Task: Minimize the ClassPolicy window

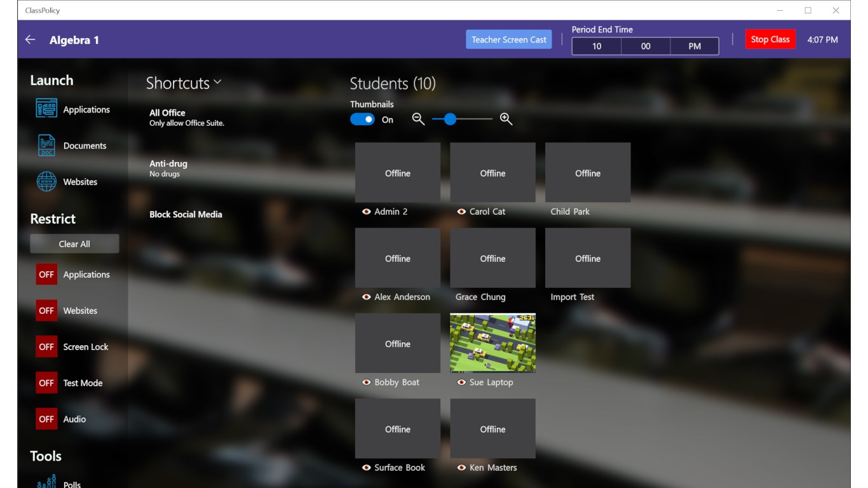Action: tap(780, 10)
